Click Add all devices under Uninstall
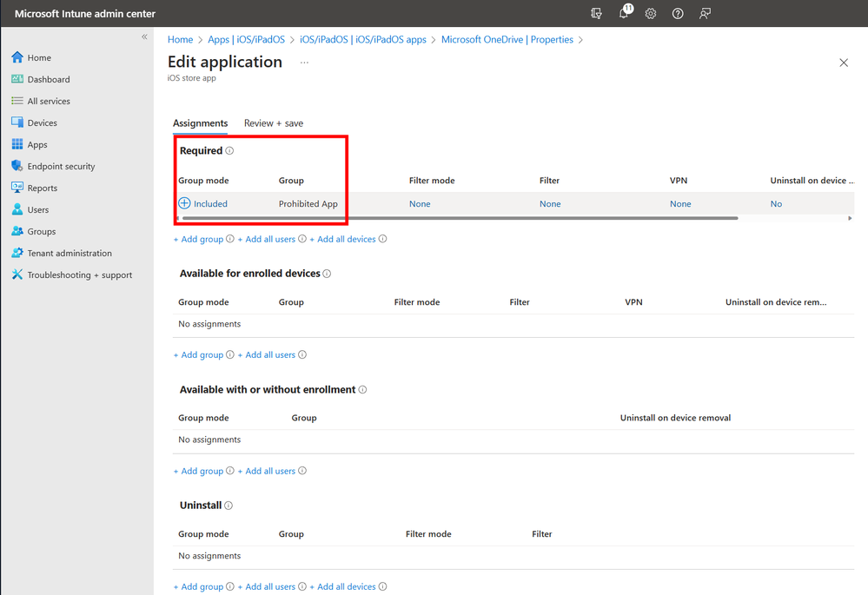This screenshot has width=868, height=595. click(x=342, y=586)
